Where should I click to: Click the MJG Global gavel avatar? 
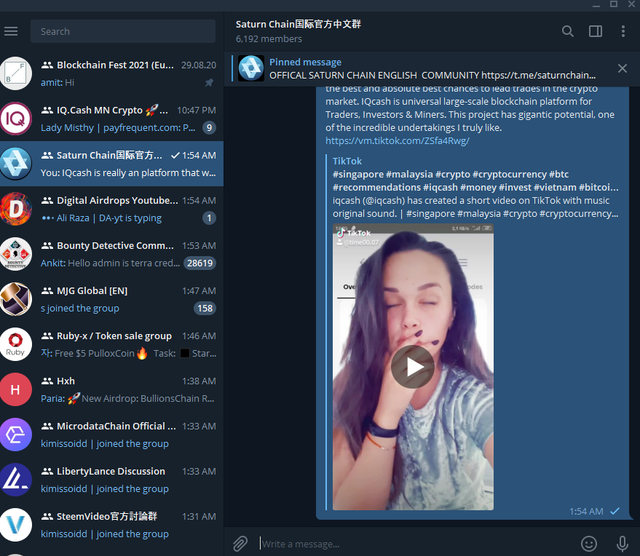click(16, 299)
